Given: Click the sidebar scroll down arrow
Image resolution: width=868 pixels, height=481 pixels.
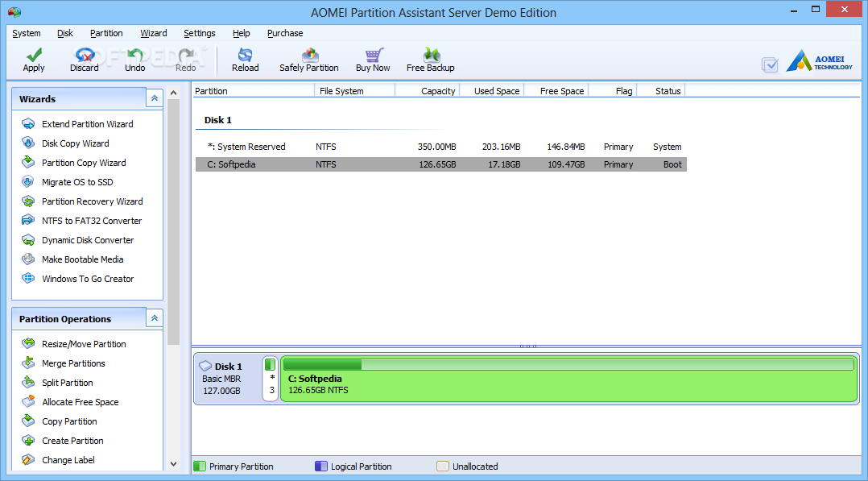Looking at the screenshot, I should 173,464.
